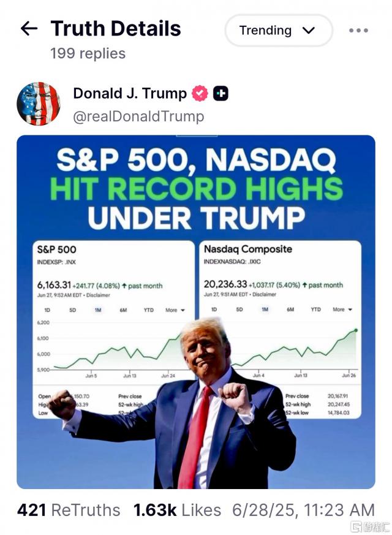The height and width of the screenshot is (535, 392).
Task: Open the Trending sort dropdown
Action: pos(278,30)
